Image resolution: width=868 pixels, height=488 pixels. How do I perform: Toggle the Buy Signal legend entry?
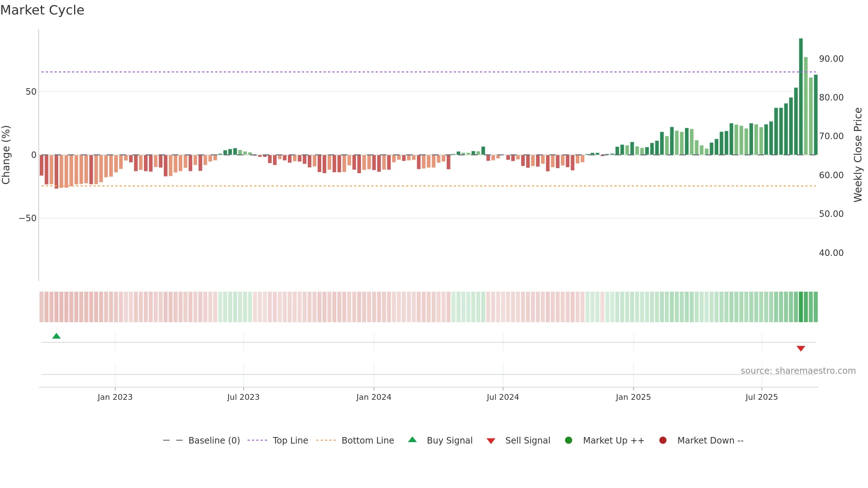[x=440, y=440]
